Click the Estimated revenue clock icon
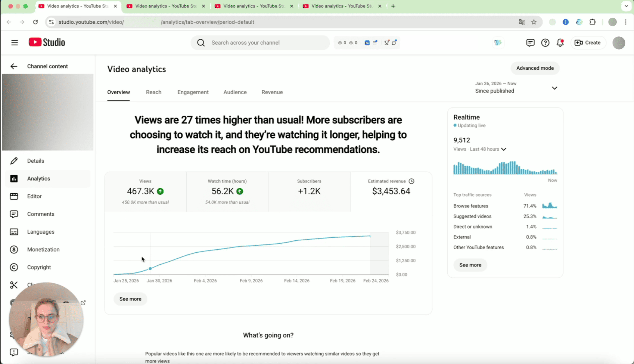 tap(411, 181)
